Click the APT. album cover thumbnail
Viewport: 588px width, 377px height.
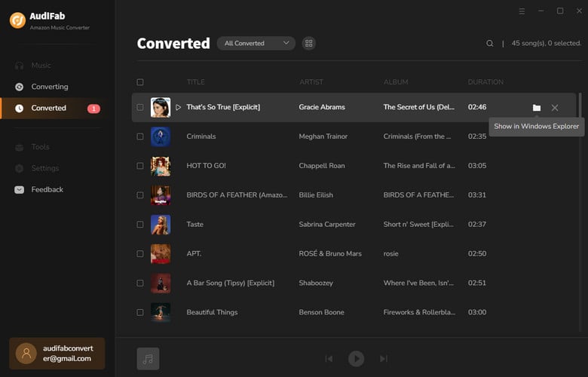[x=161, y=253]
